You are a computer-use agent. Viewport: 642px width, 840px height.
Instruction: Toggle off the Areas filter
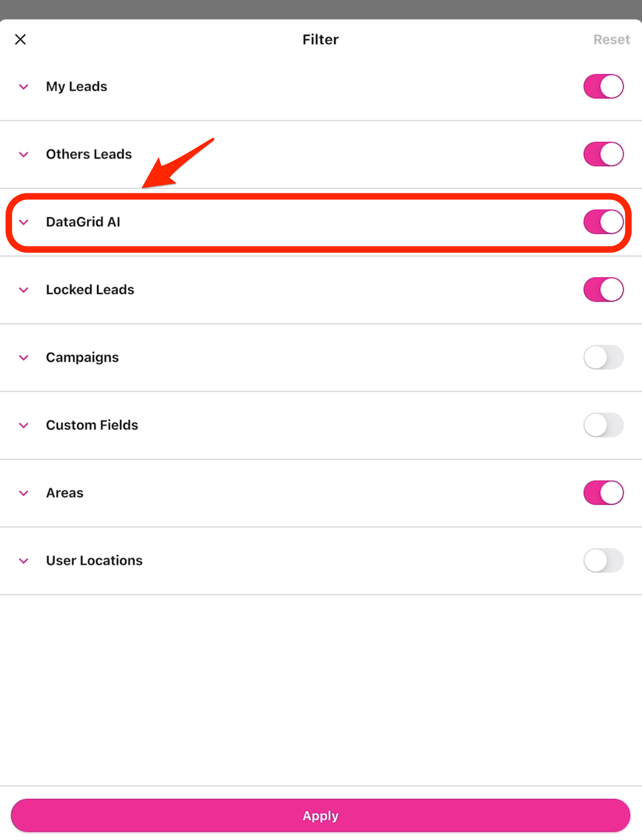603,493
